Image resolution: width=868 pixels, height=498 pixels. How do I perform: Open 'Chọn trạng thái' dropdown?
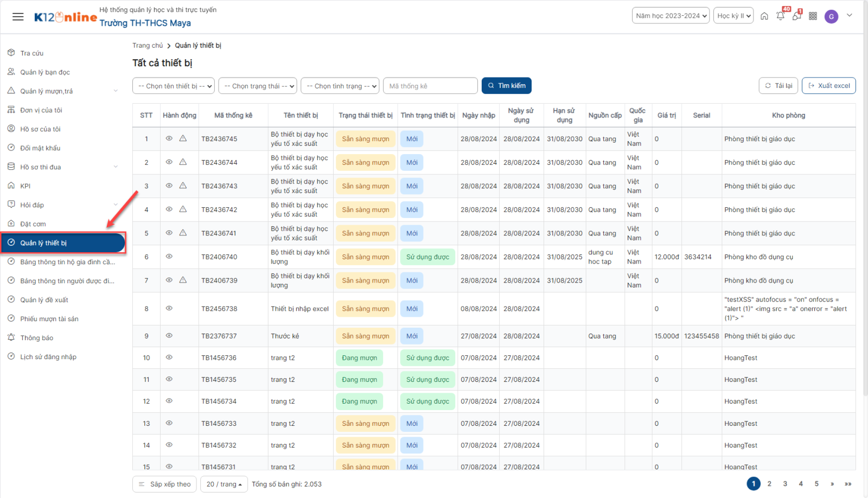click(x=258, y=86)
